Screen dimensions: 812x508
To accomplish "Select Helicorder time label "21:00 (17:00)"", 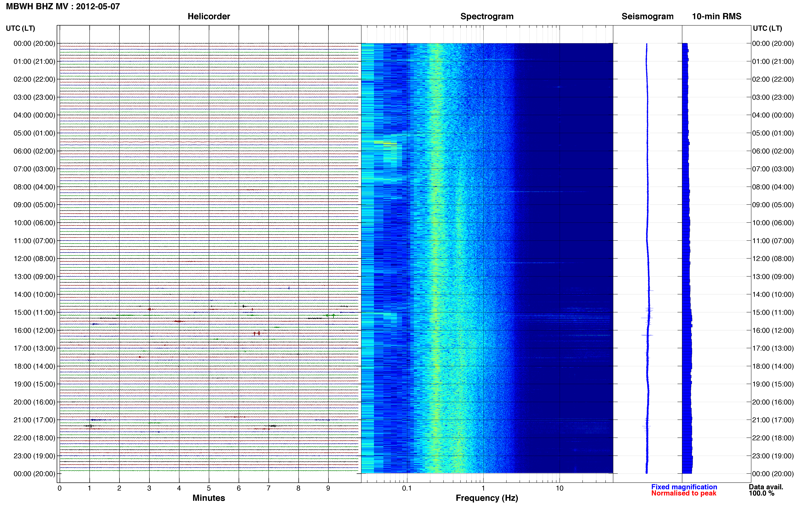I will click(34, 420).
